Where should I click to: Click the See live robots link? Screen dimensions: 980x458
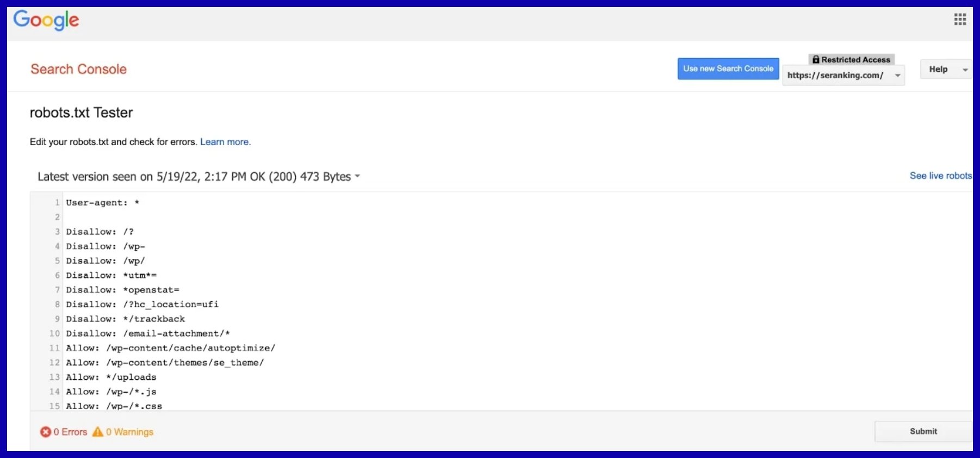(940, 176)
